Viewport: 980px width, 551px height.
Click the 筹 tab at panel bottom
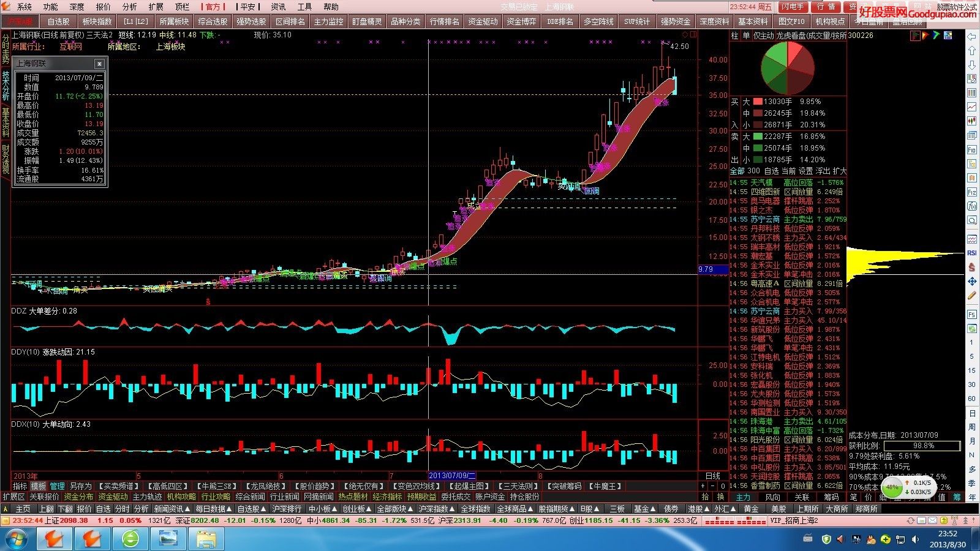pyautogui.click(x=957, y=497)
